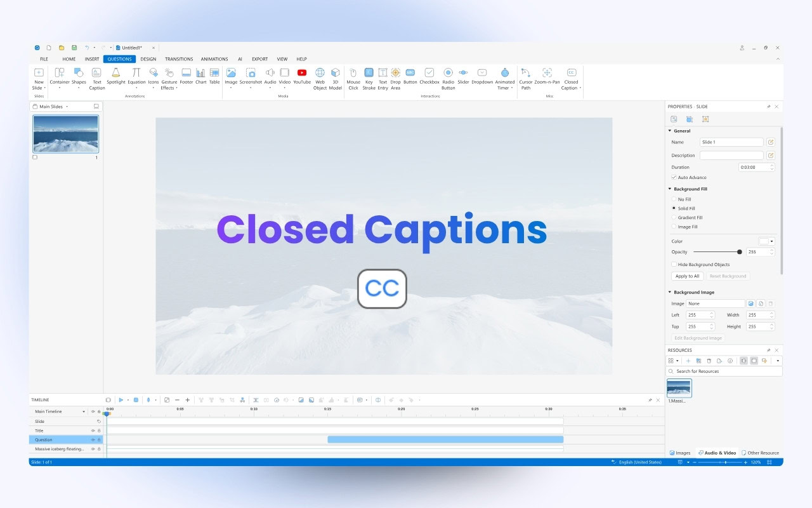Screen dimensions: 812x508
Task: Click the Apply to All button
Action: point(688,276)
